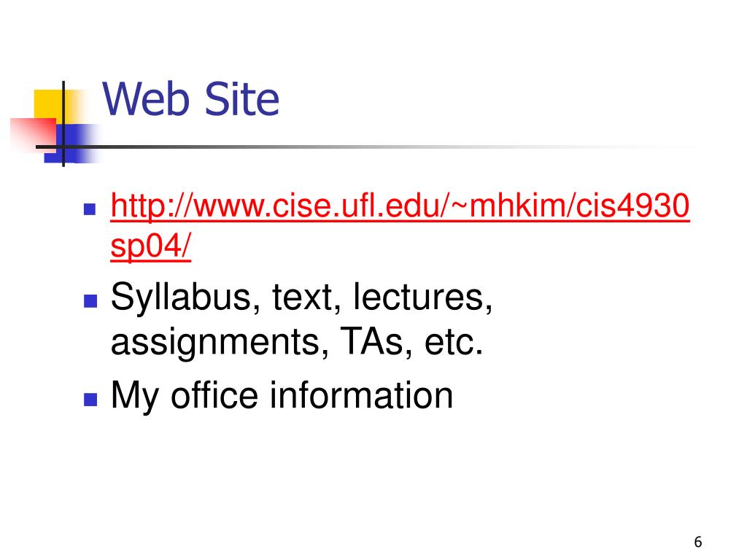The image size is (747, 560).
Task: Click the 'Web Site' slide title
Action: [x=190, y=99]
